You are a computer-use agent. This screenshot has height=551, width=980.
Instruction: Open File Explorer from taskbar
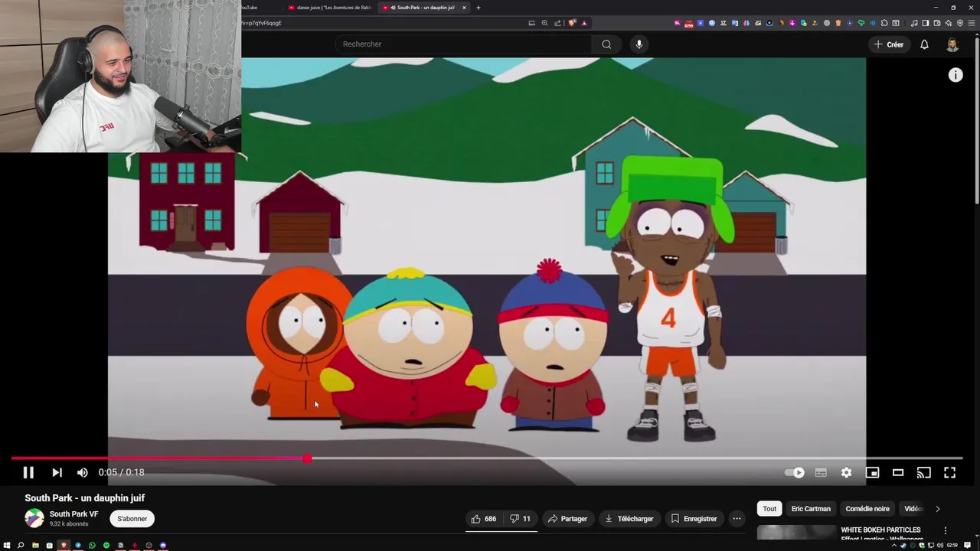click(x=35, y=546)
